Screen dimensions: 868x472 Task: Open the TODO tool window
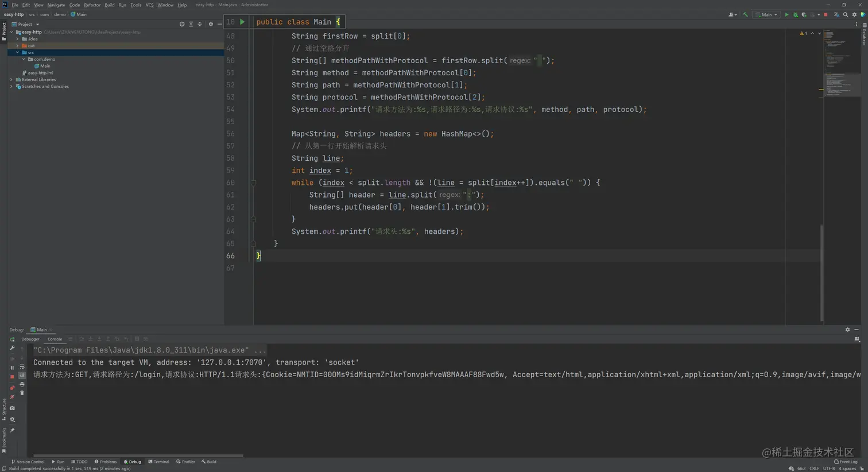(79, 462)
